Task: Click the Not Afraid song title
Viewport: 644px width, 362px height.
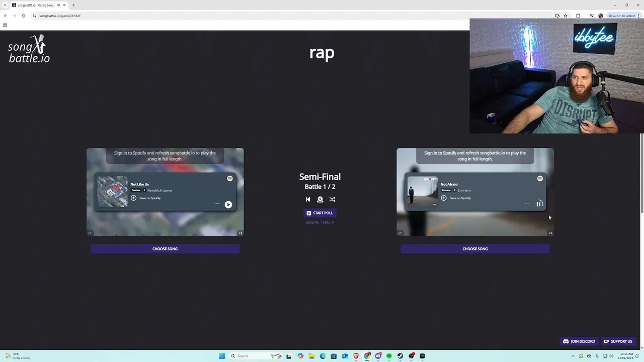Action: pos(449,185)
